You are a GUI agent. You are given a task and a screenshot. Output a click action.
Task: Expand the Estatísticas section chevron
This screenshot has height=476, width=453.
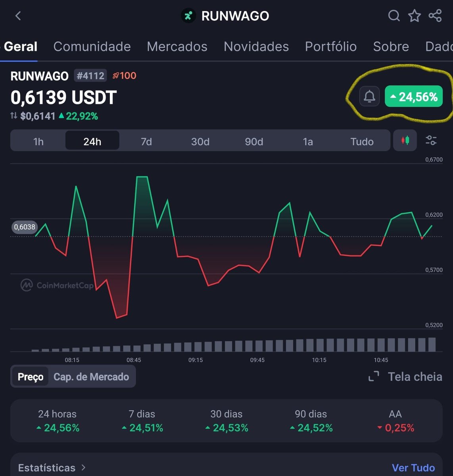(x=83, y=468)
